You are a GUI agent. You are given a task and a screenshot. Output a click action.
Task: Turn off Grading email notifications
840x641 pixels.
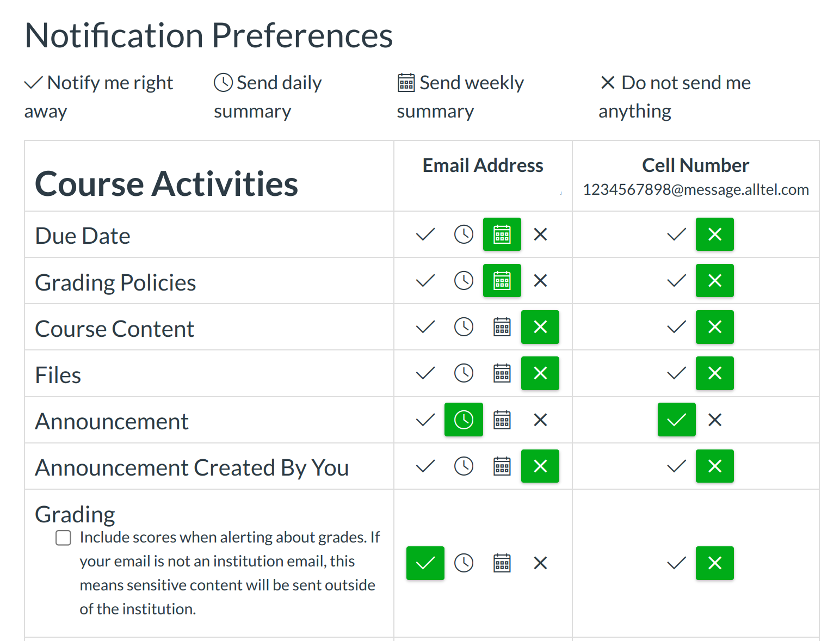pos(540,563)
